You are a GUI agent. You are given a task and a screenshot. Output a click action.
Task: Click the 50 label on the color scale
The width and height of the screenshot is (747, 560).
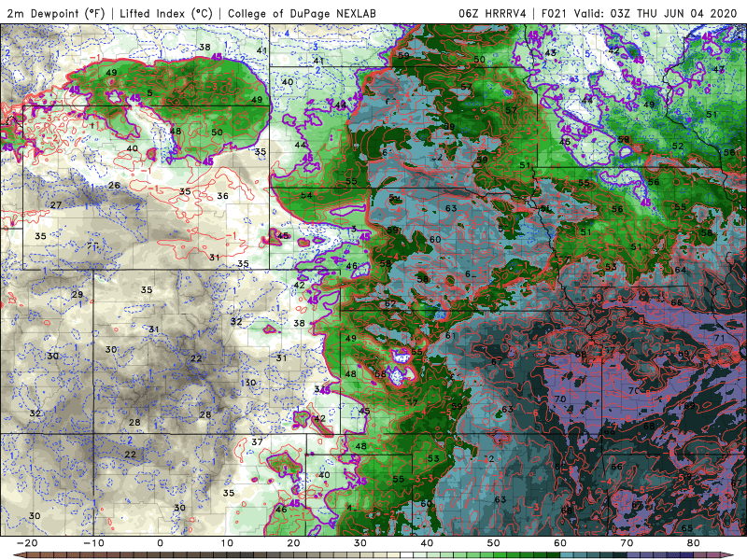[x=494, y=543]
